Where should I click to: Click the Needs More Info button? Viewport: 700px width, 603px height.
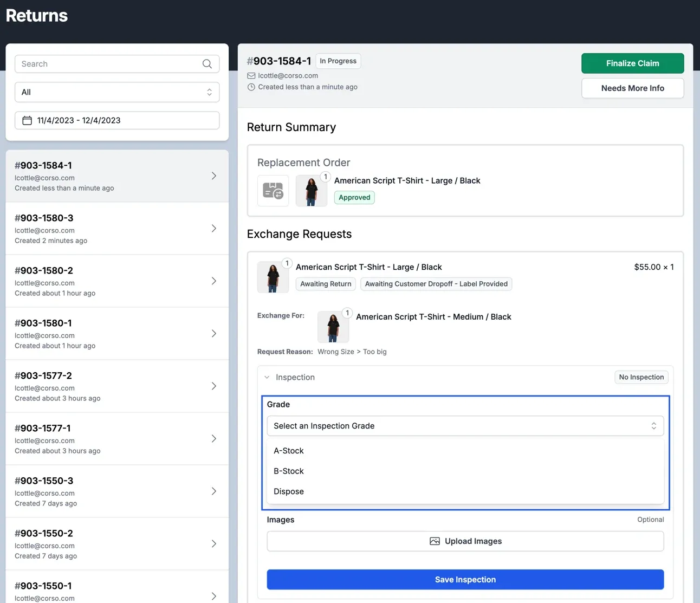[632, 88]
